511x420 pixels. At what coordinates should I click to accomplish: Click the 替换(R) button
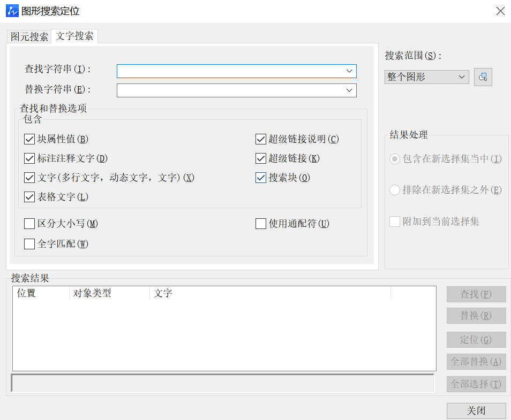click(x=476, y=316)
